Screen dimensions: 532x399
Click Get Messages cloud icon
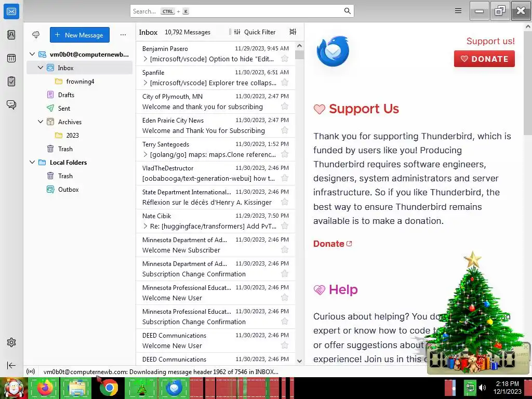click(x=36, y=35)
